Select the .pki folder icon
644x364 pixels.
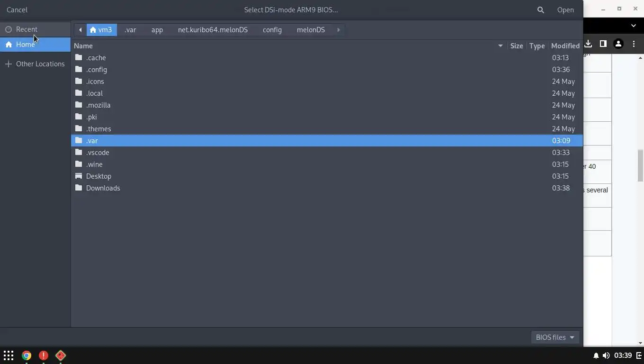(79, 117)
